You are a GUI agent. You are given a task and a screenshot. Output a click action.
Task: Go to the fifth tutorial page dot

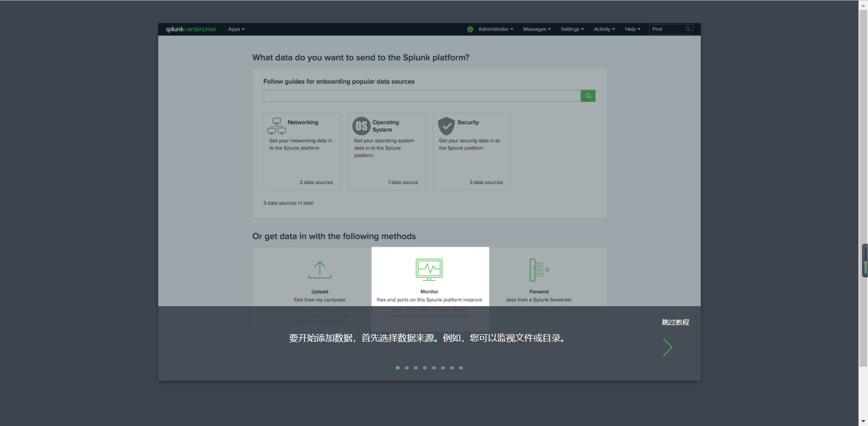(x=434, y=368)
